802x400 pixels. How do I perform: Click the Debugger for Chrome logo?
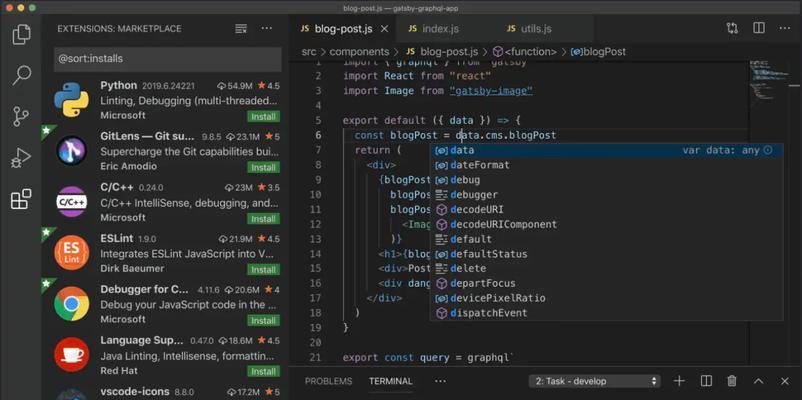pyautogui.click(x=72, y=304)
